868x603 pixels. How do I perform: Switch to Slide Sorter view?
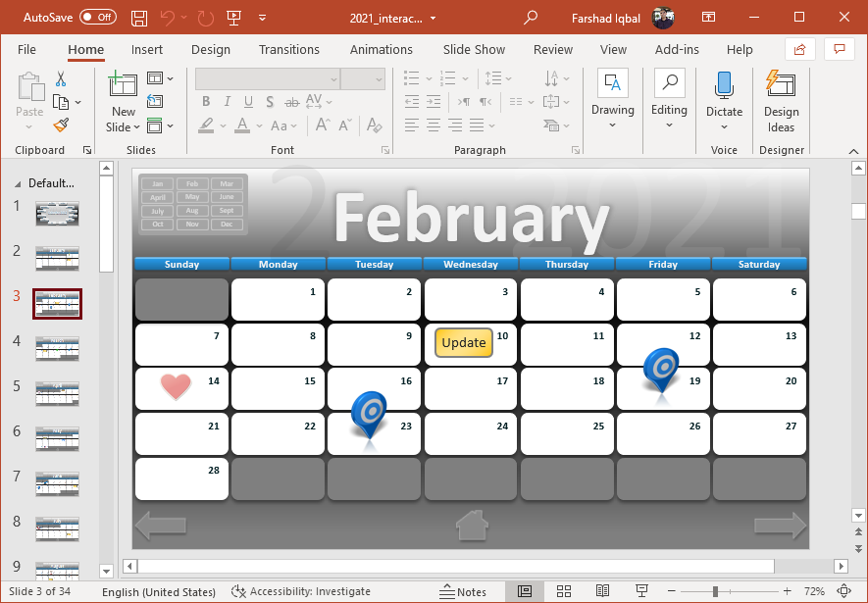(564, 591)
